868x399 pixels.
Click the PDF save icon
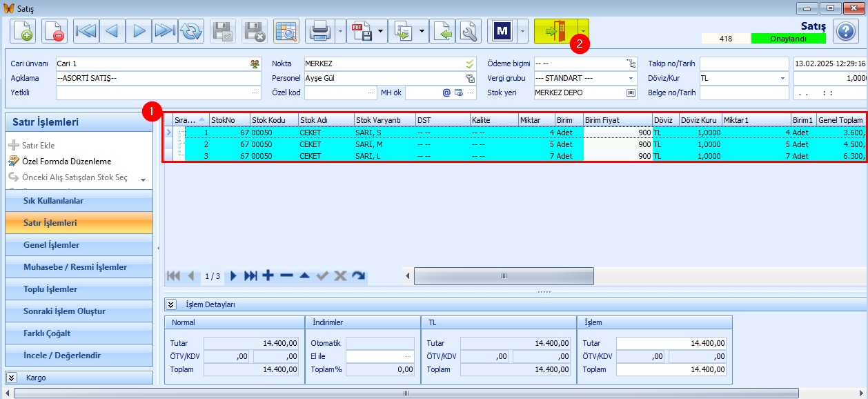click(x=360, y=31)
